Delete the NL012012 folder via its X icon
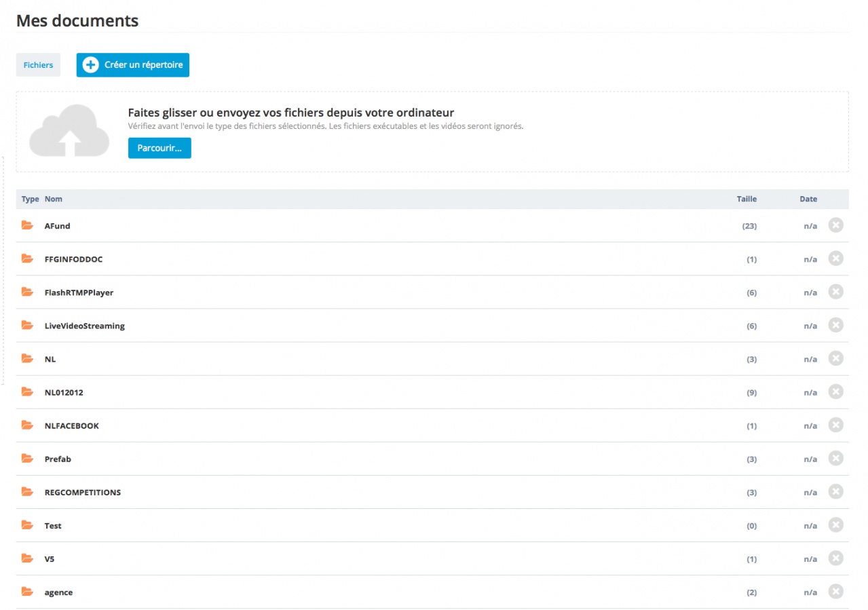 point(835,392)
